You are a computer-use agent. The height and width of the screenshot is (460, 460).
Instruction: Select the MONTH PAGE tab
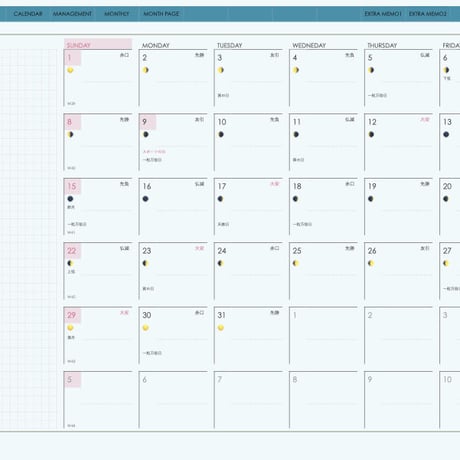coord(161,14)
